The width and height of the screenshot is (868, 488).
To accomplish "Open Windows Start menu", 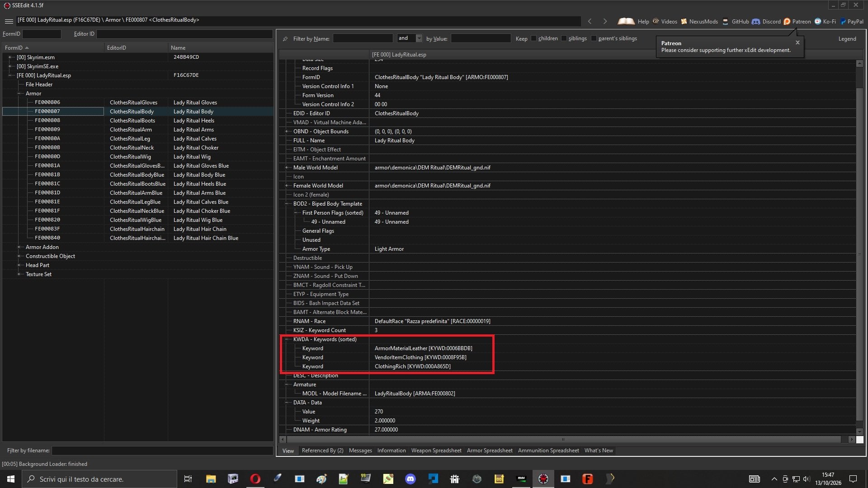I will (11, 479).
